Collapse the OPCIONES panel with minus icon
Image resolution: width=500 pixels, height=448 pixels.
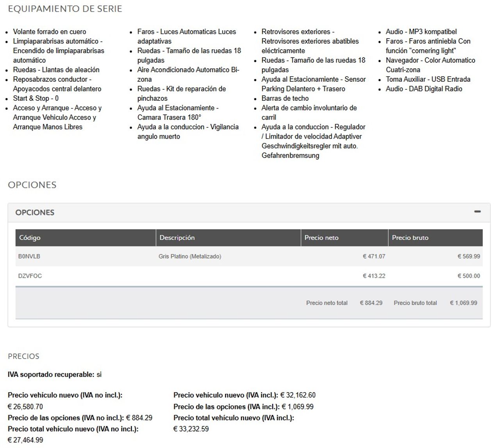point(477,212)
